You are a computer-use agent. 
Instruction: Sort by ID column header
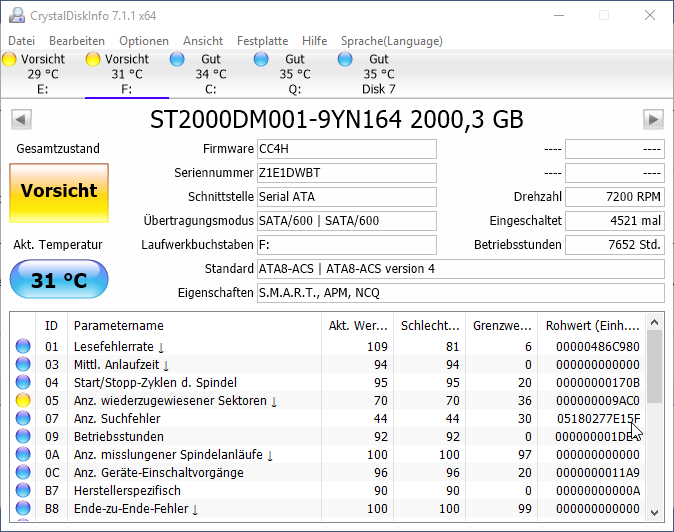(x=52, y=326)
